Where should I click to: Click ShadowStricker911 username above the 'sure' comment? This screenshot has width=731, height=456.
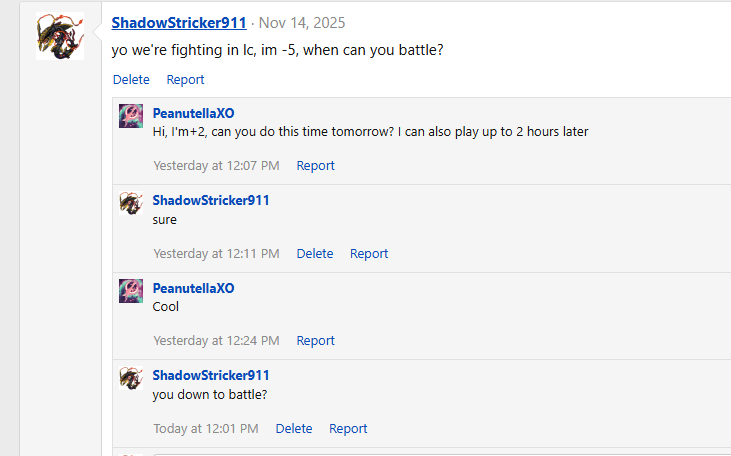click(211, 200)
